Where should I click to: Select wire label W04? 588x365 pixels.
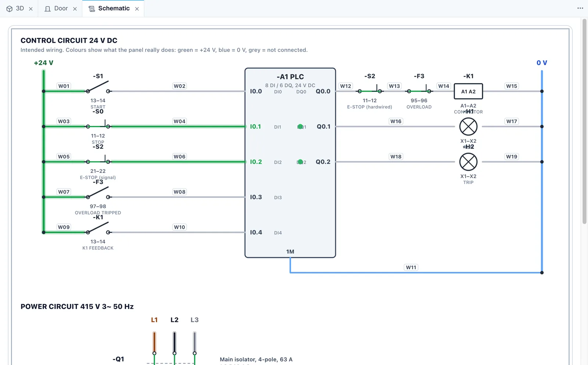click(180, 121)
